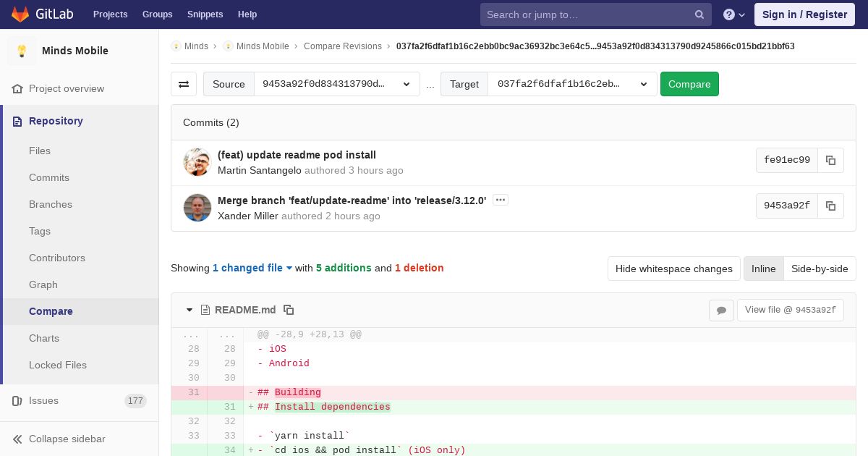Click the diff hunk header @@ -28,9 +28,13 @@
The width and height of the screenshot is (868, 456).
point(310,334)
